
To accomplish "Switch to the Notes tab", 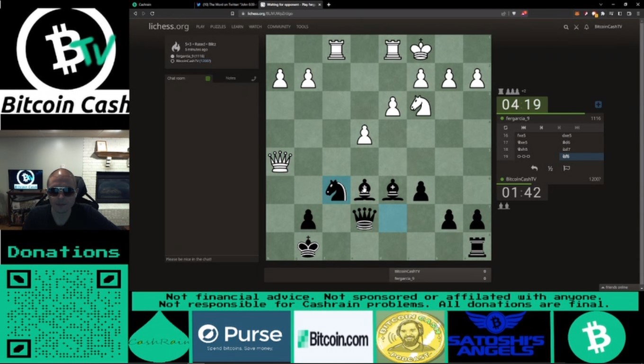I will (x=231, y=78).
